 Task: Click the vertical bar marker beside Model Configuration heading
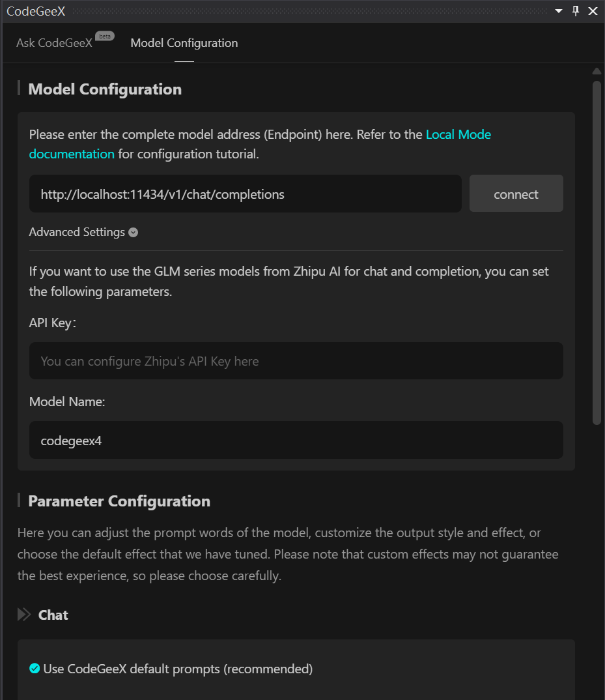[20, 89]
